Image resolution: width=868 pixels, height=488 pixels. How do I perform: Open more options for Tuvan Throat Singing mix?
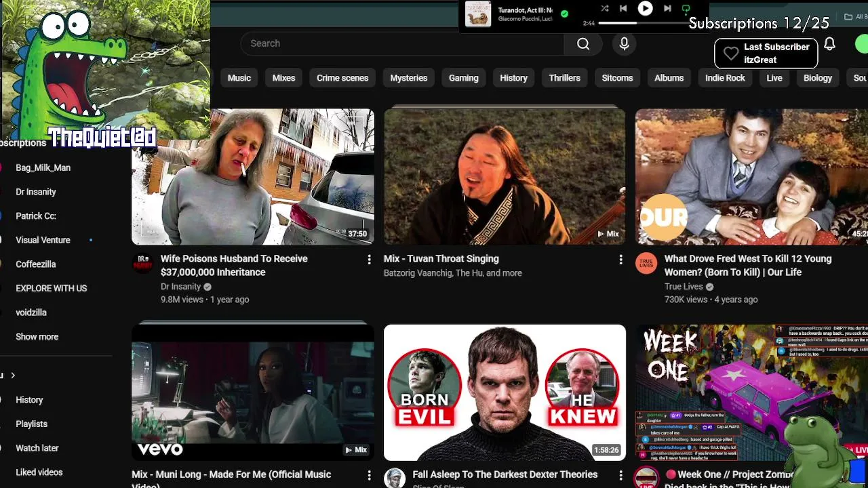click(x=620, y=260)
